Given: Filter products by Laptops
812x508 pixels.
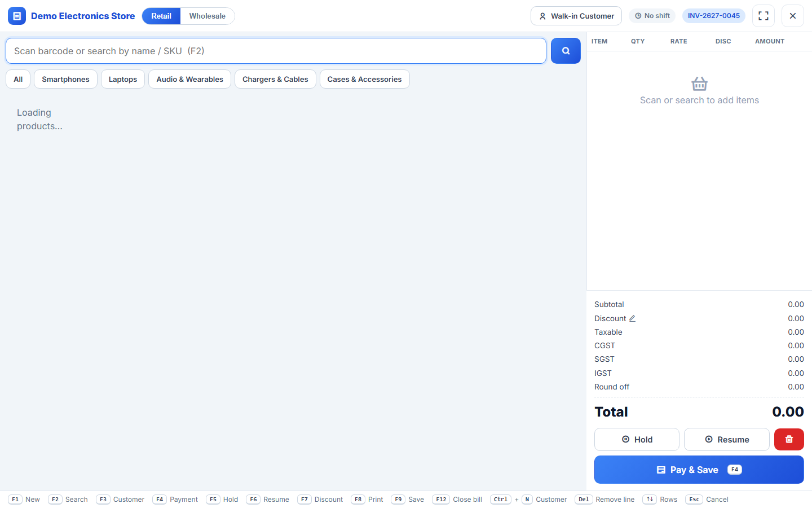Looking at the screenshot, I should (123, 79).
